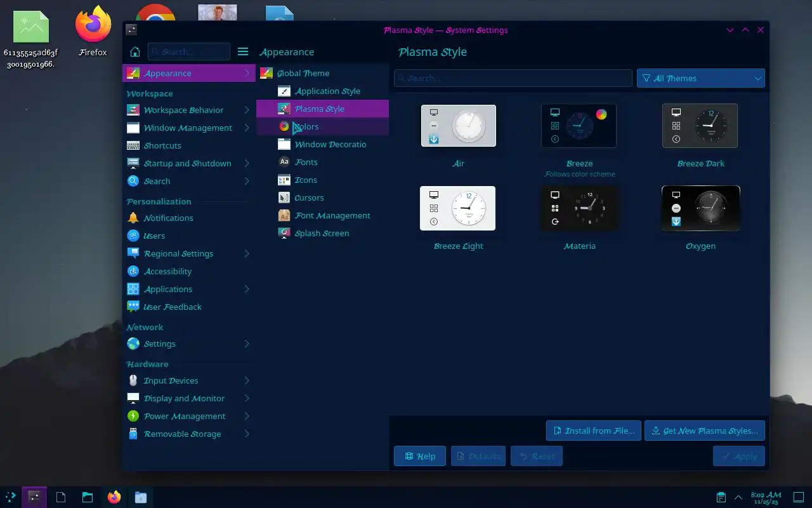The image size is (812, 508).
Task: Select the Oxygen plasma style thumbnail
Action: (x=700, y=208)
